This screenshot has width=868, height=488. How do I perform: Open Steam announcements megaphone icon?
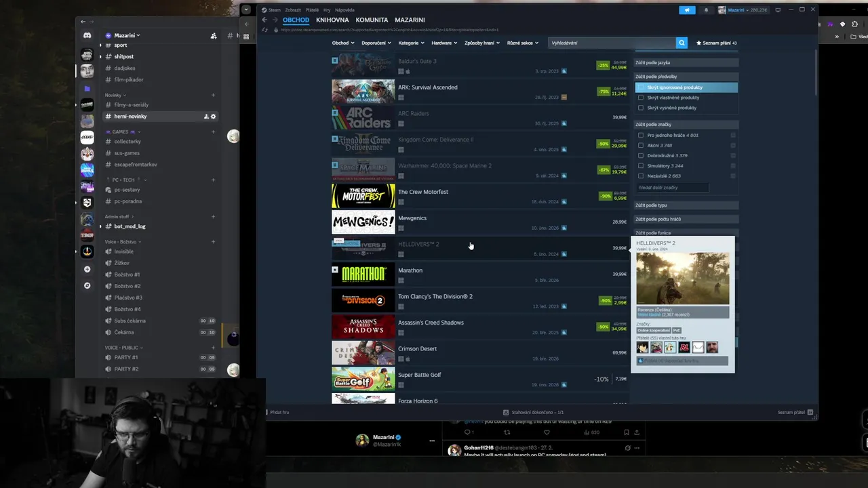coord(687,10)
